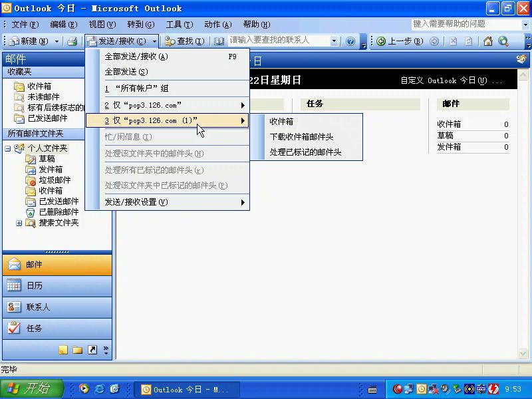Open Inbox in Favorites folders
The image size is (532, 399).
click(33, 86)
